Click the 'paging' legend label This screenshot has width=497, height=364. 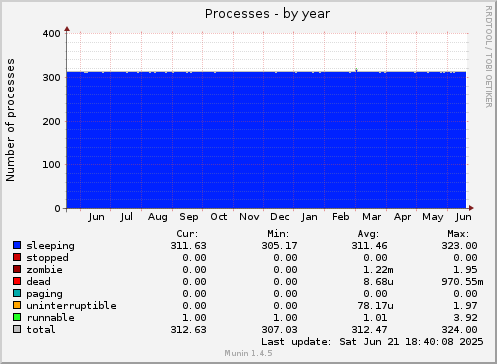[44, 294]
